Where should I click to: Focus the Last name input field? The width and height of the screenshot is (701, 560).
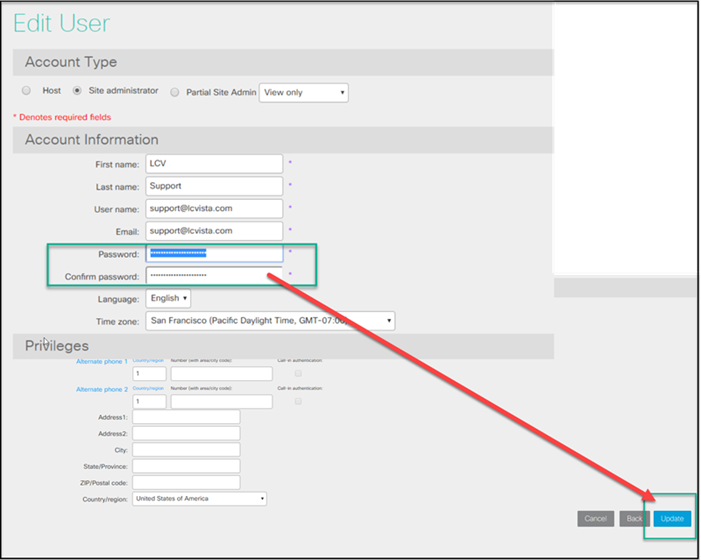point(214,186)
